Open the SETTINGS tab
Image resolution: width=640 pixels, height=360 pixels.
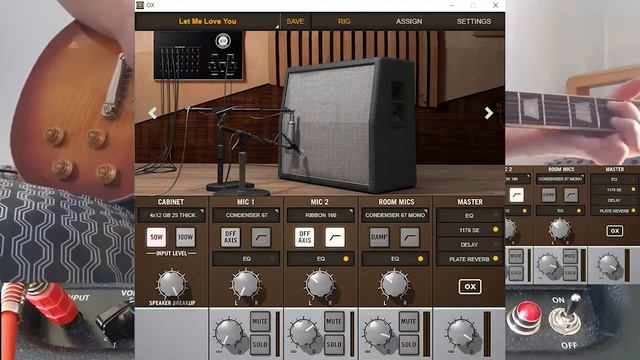tap(473, 21)
